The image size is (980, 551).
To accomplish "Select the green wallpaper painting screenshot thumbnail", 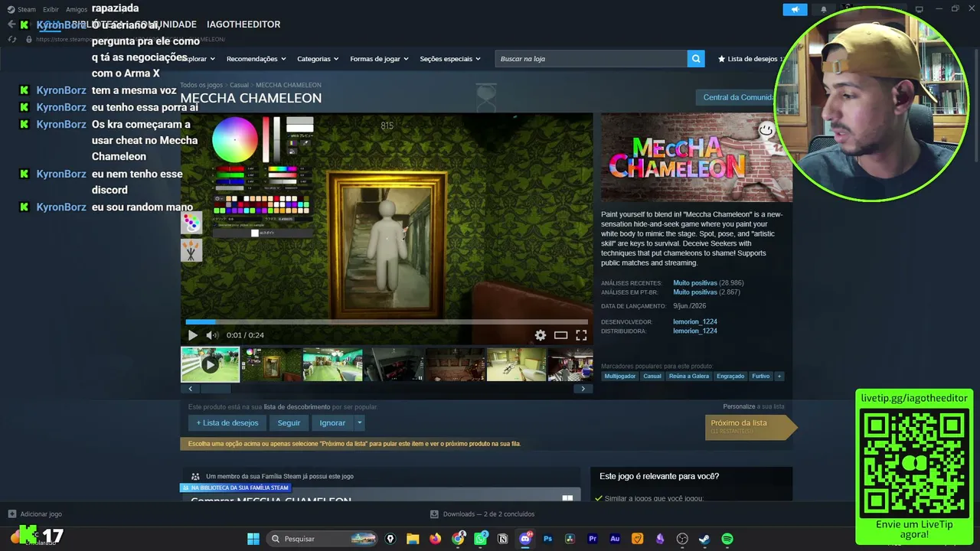I will [271, 365].
